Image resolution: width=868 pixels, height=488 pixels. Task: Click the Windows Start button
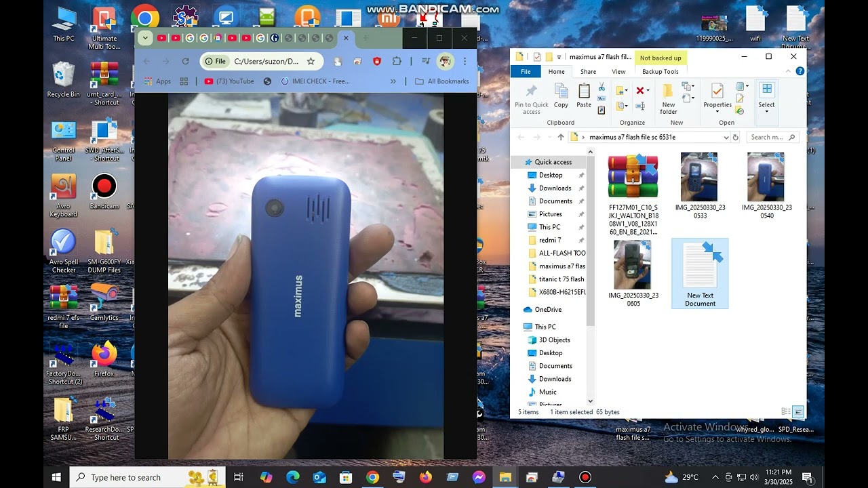point(56,477)
